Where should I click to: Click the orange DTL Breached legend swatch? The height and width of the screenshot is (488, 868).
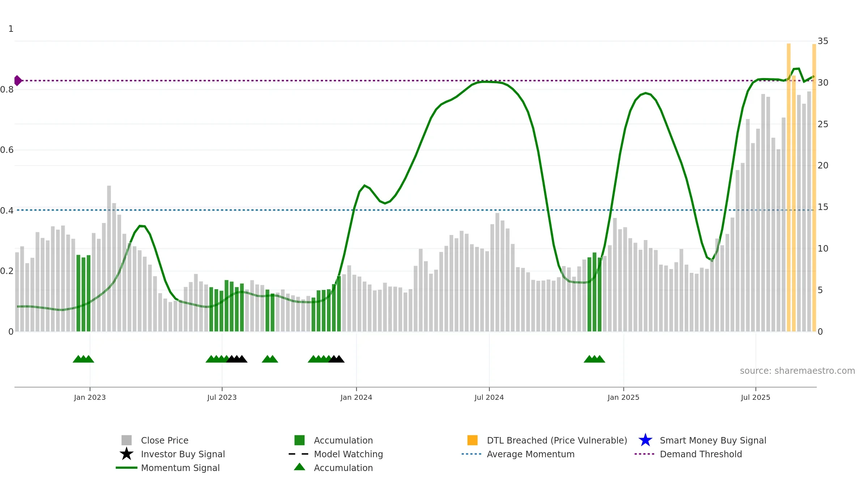click(x=472, y=440)
